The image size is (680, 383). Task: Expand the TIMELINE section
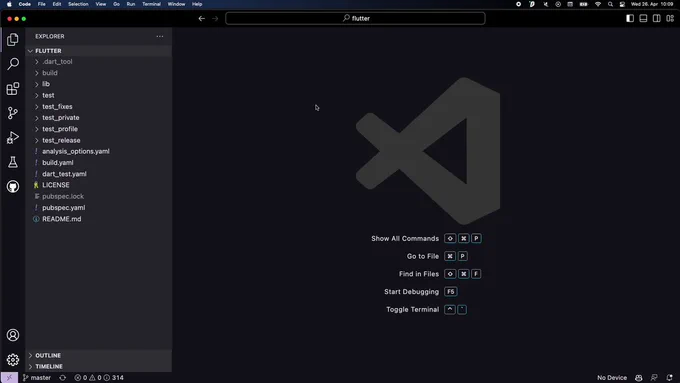click(98, 367)
